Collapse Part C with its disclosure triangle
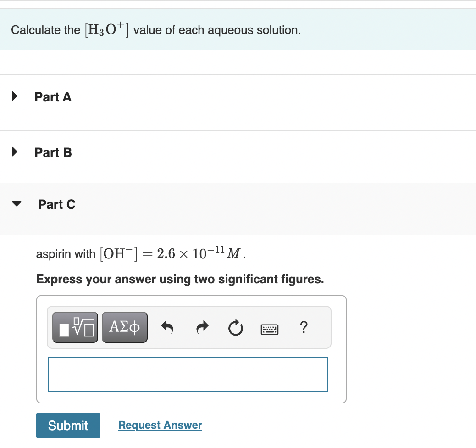This screenshot has width=476, height=448. pos(17,203)
